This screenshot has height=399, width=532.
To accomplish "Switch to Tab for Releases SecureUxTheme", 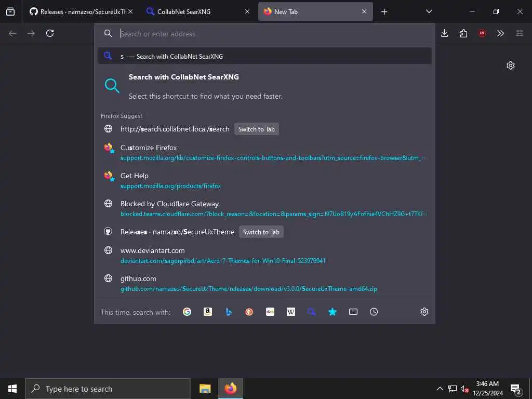I will click(261, 232).
